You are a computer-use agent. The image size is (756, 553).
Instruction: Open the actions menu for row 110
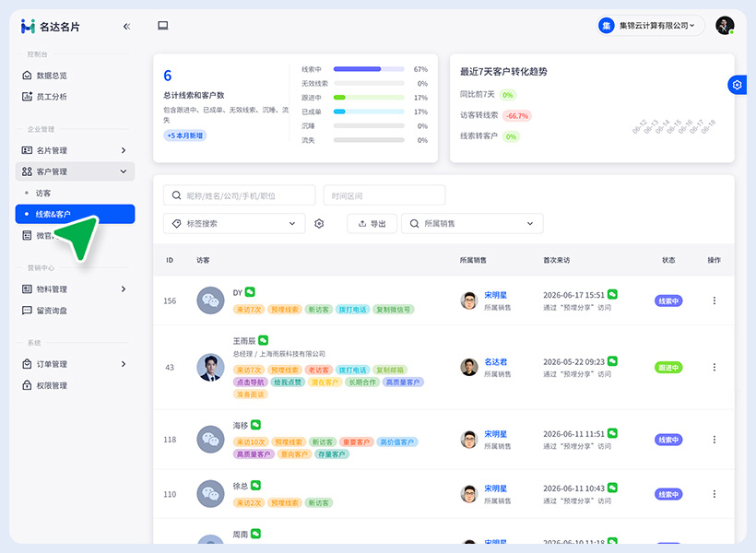pos(715,494)
